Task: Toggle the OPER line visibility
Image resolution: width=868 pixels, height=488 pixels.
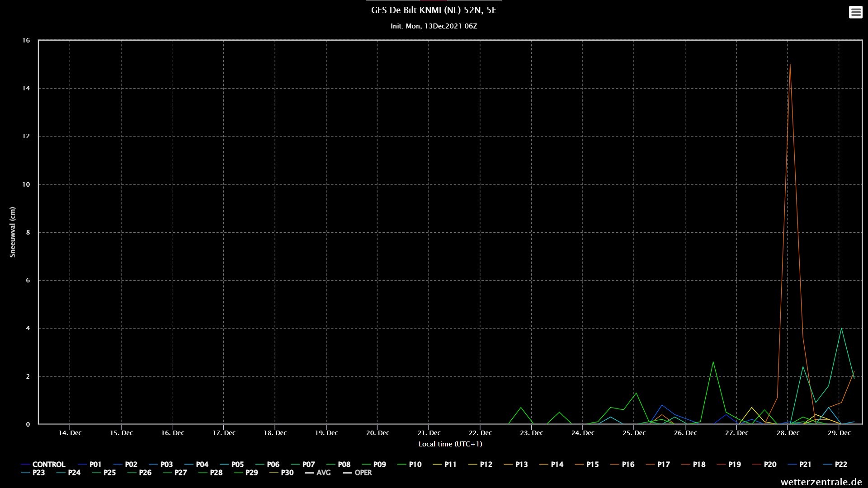Action: coord(363,473)
